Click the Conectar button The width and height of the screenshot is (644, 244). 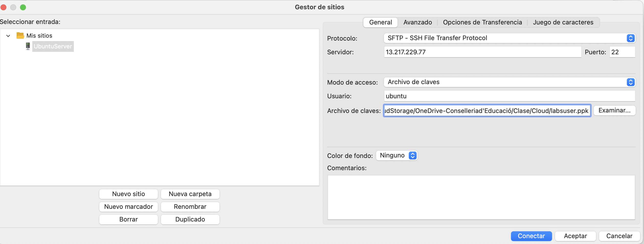(x=531, y=236)
